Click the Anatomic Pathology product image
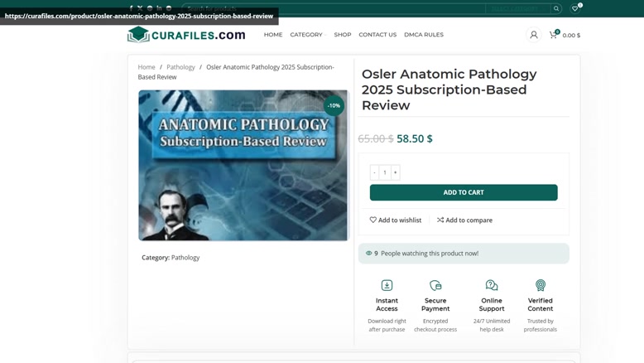Viewport: 644px width, 363px height. pos(243,165)
